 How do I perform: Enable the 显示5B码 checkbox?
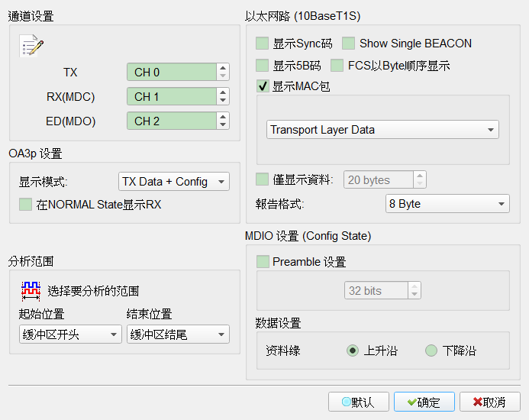[x=262, y=66]
